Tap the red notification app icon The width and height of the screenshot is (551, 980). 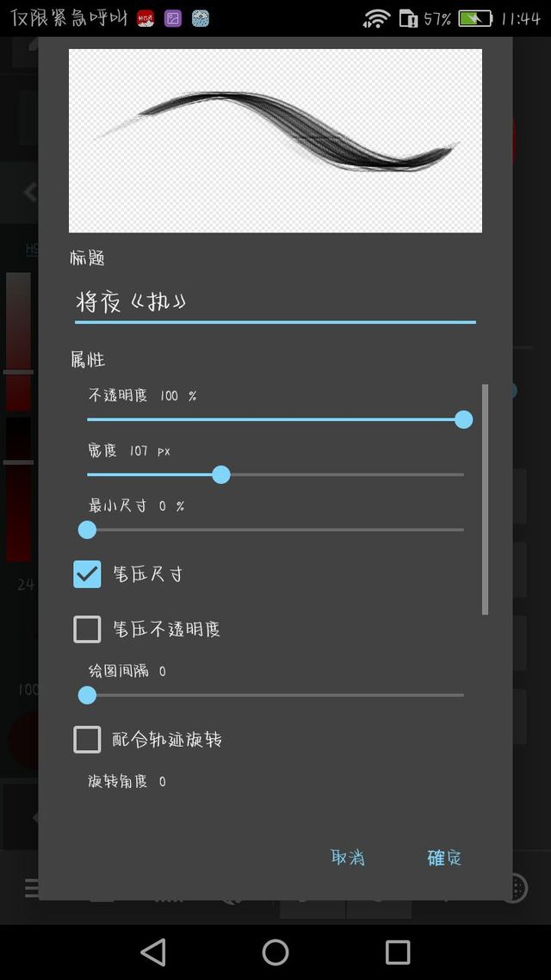[x=145, y=18]
